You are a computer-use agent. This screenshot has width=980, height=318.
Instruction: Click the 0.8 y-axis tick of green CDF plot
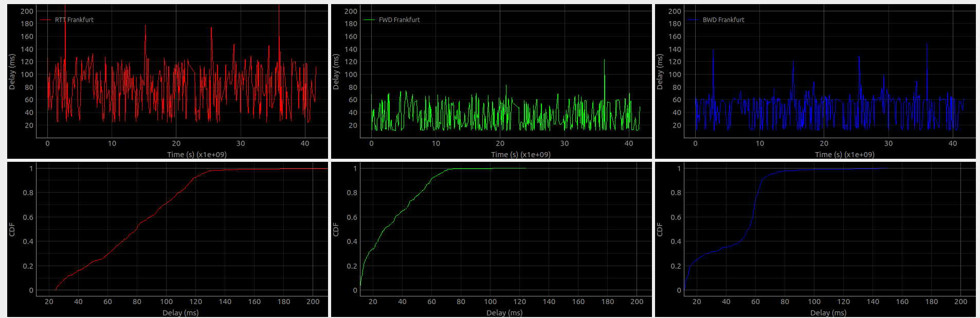click(x=352, y=193)
